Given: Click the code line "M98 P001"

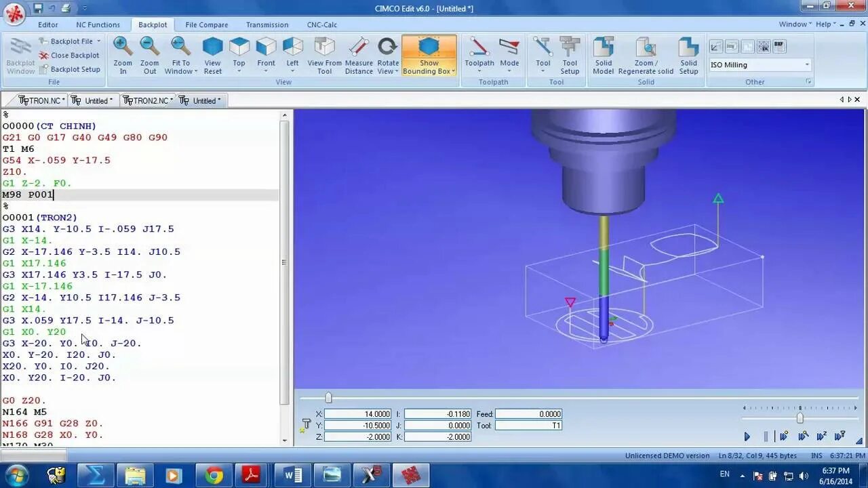Looking at the screenshot, I should pos(28,195).
